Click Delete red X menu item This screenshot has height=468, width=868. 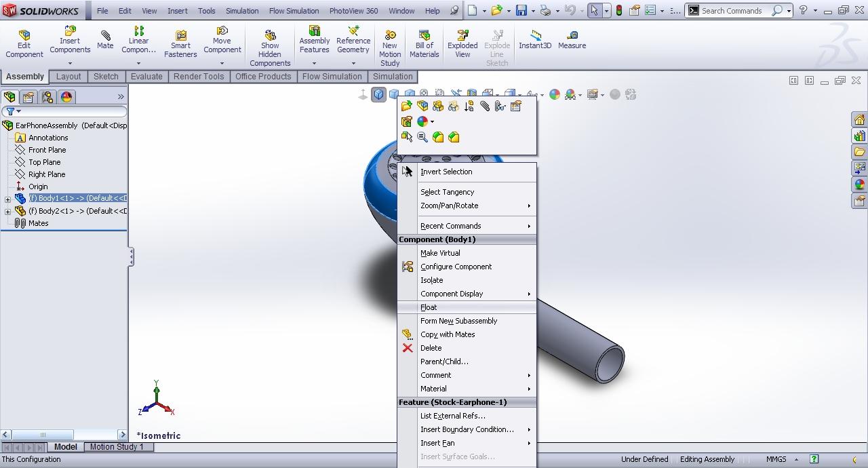(x=431, y=348)
